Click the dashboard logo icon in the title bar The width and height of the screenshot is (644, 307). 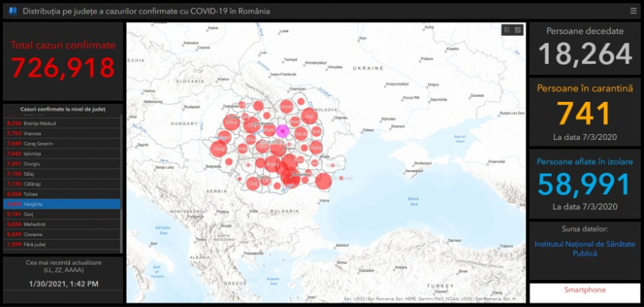[12, 11]
